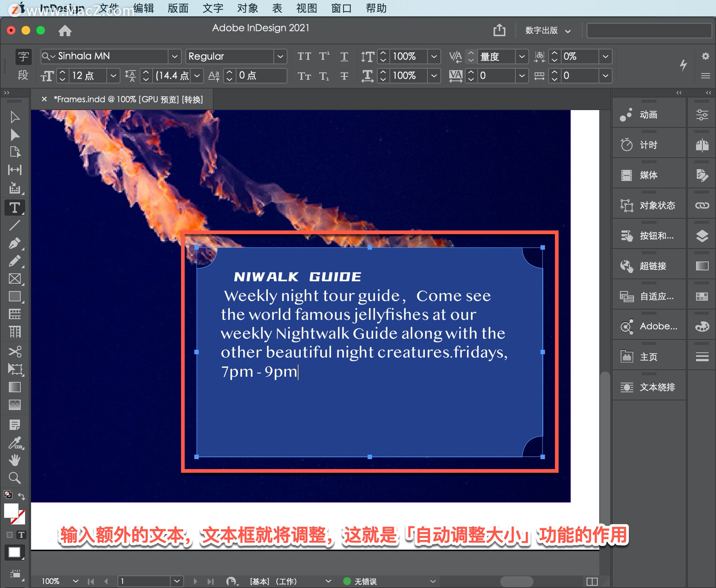The image size is (716, 588).
Task: Open the leading 14.4 点 dropdown
Action: click(x=197, y=76)
